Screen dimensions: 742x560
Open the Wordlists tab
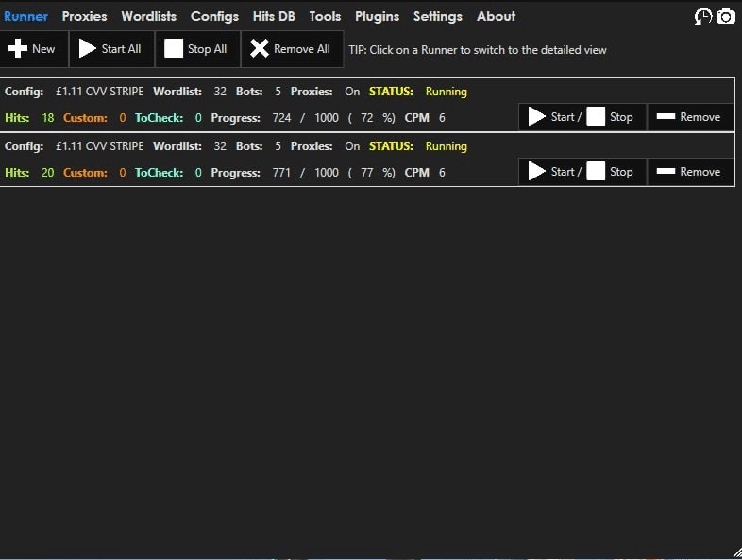click(x=148, y=16)
